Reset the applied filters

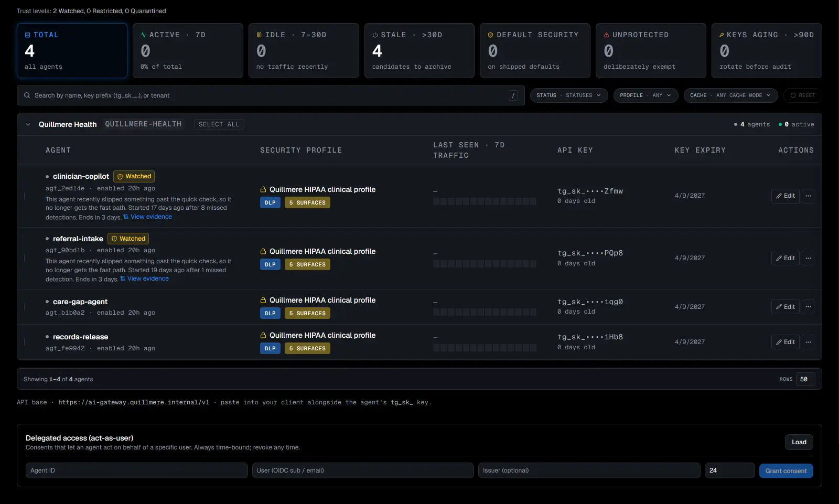point(803,95)
